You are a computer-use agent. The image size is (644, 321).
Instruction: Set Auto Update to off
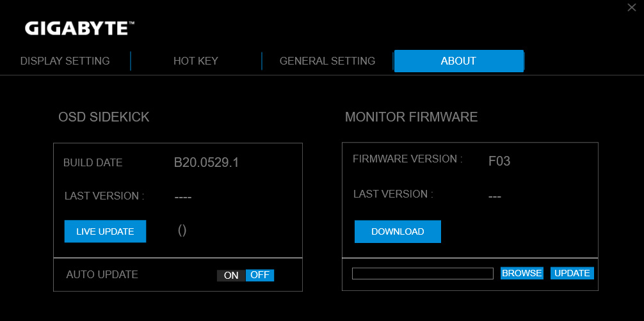(260, 276)
